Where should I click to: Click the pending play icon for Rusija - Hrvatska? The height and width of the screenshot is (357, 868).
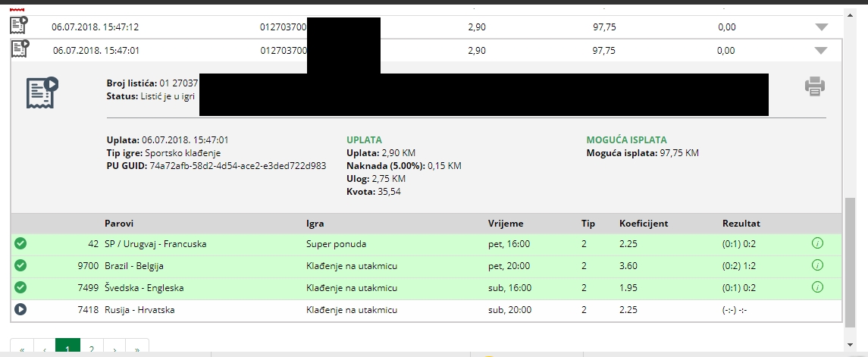coord(20,310)
